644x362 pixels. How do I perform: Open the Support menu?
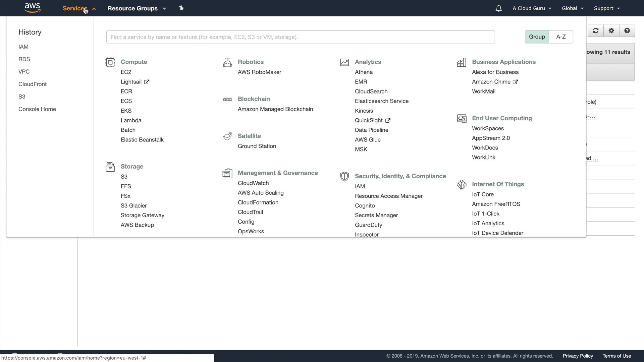[x=606, y=8]
